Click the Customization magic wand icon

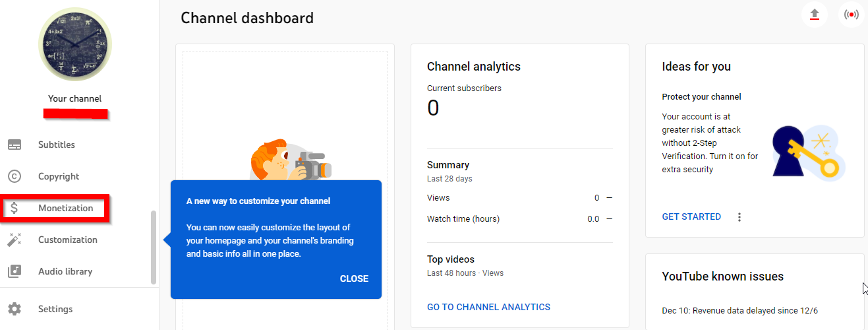pyautogui.click(x=14, y=240)
